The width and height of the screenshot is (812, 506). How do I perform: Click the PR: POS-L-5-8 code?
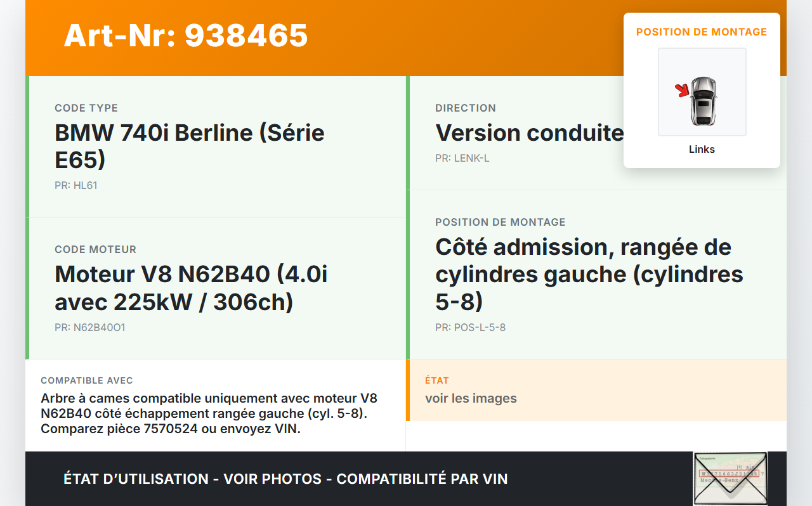pos(470,328)
